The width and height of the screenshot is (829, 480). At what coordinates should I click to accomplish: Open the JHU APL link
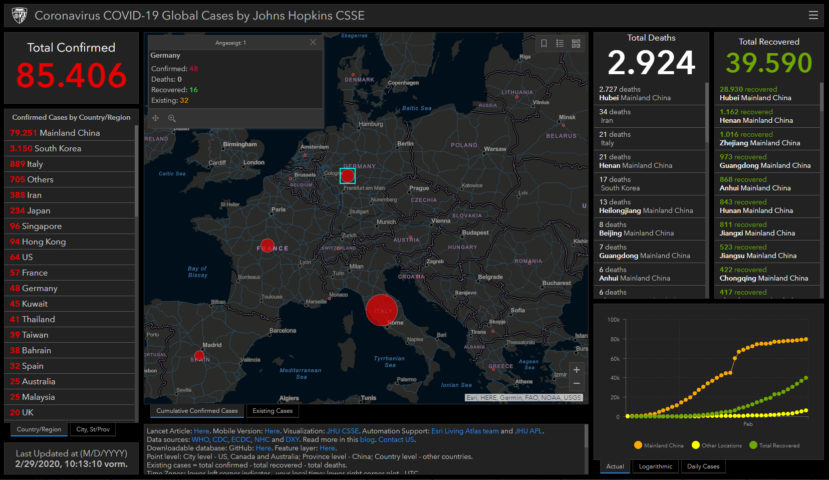(x=528, y=431)
